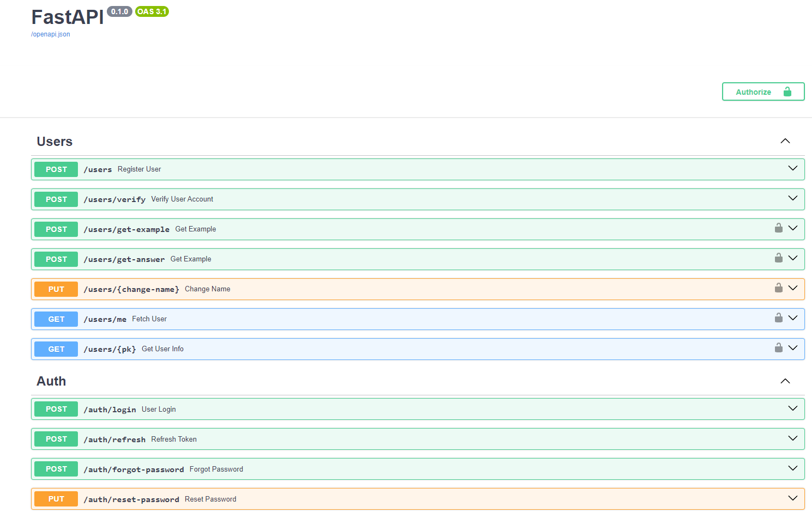Click the Forgot Password description
The image size is (812, 519).
click(x=216, y=469)
